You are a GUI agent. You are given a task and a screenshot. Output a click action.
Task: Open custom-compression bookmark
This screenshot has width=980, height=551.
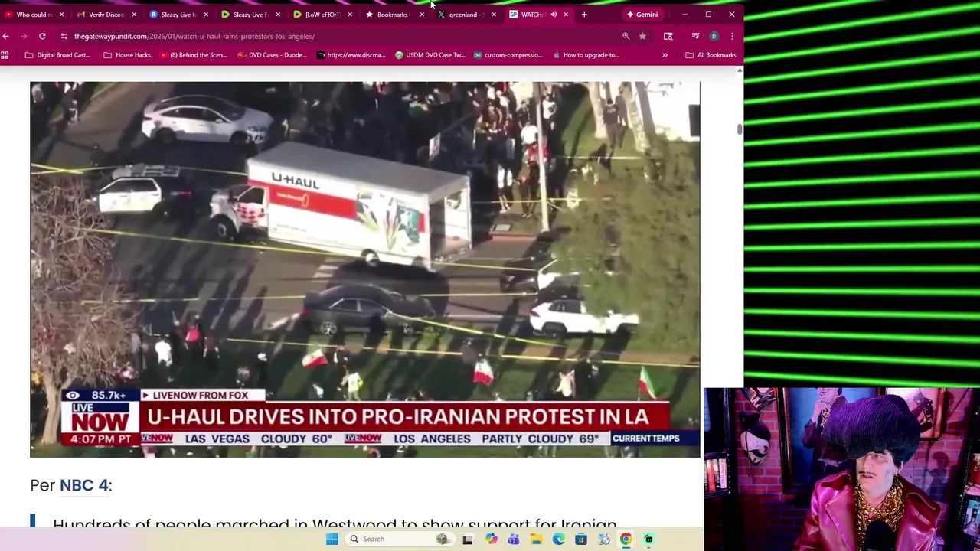[508, 55]
